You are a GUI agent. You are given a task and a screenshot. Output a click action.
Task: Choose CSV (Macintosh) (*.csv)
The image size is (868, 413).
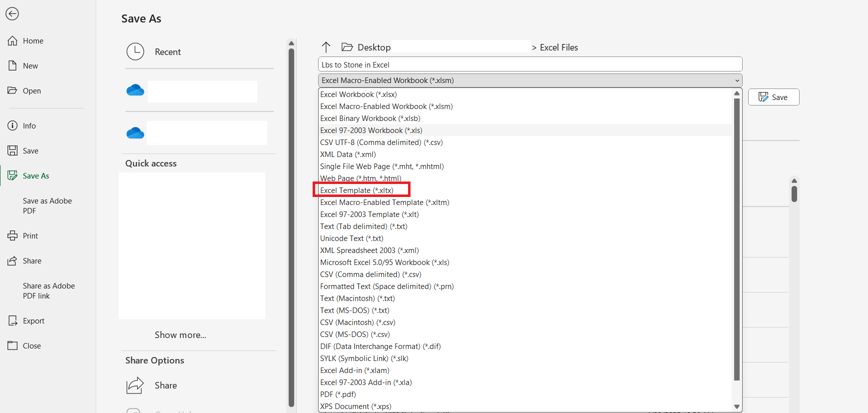point(525,322)
